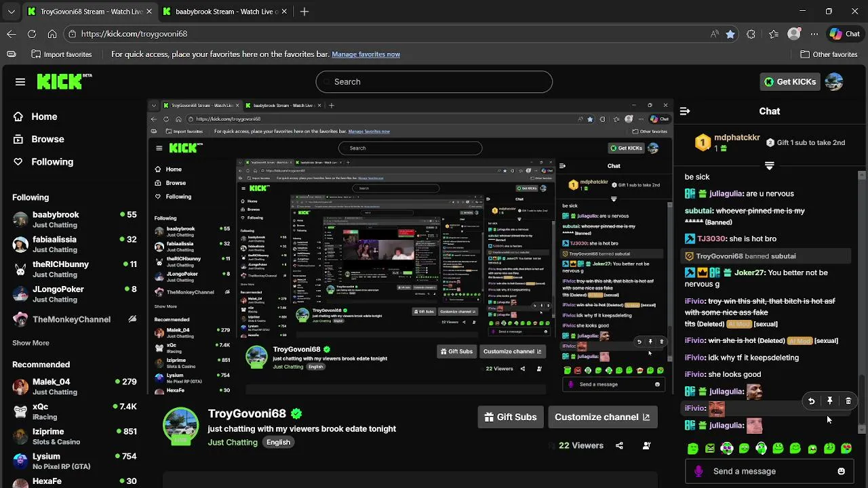Open the Favorites list icon
The image size is (868, 488).
(773, 34)
